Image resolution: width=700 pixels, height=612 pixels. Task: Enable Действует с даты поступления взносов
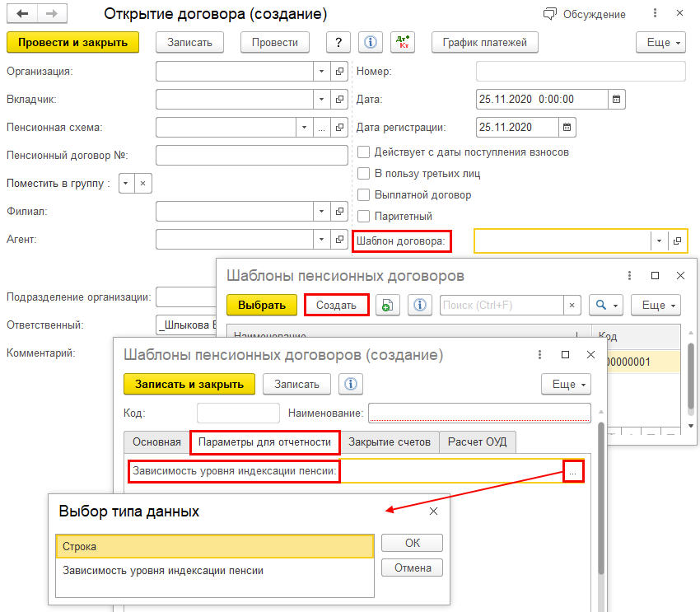click(x=364, y=152)
